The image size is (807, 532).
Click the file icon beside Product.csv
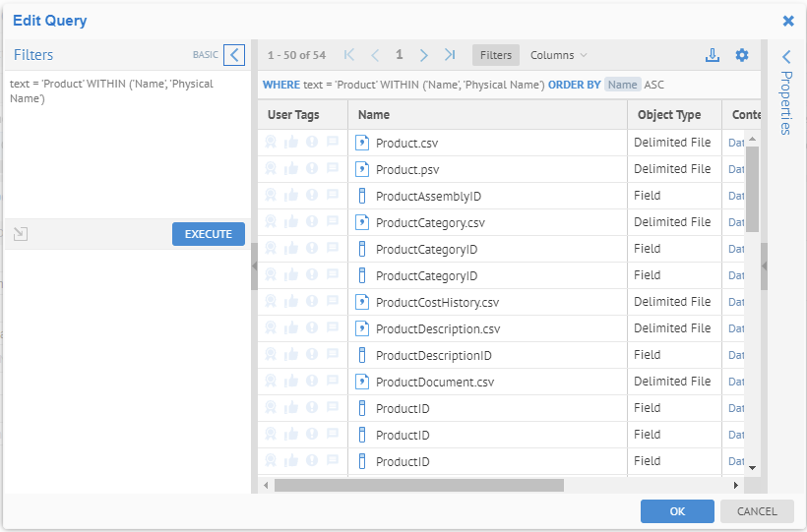coord(361,143)
